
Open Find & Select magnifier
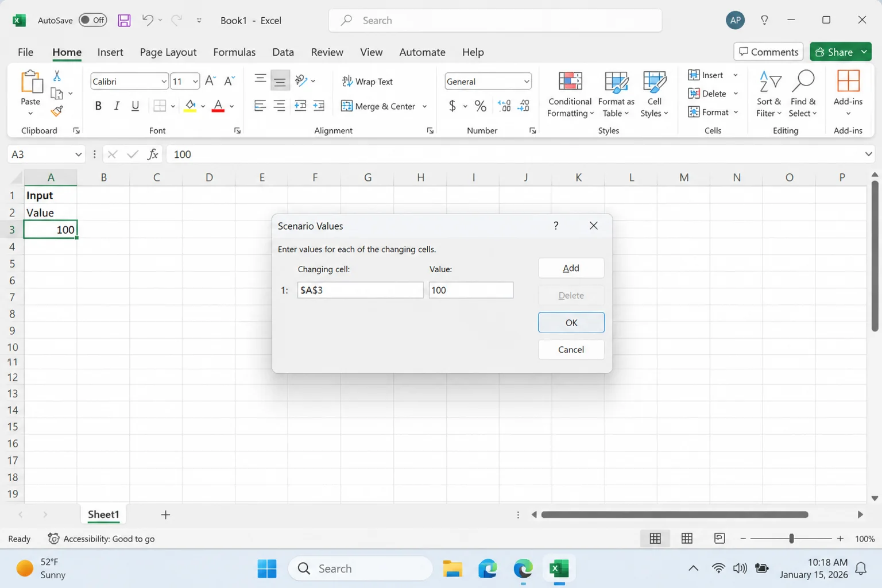pos(803,94)
